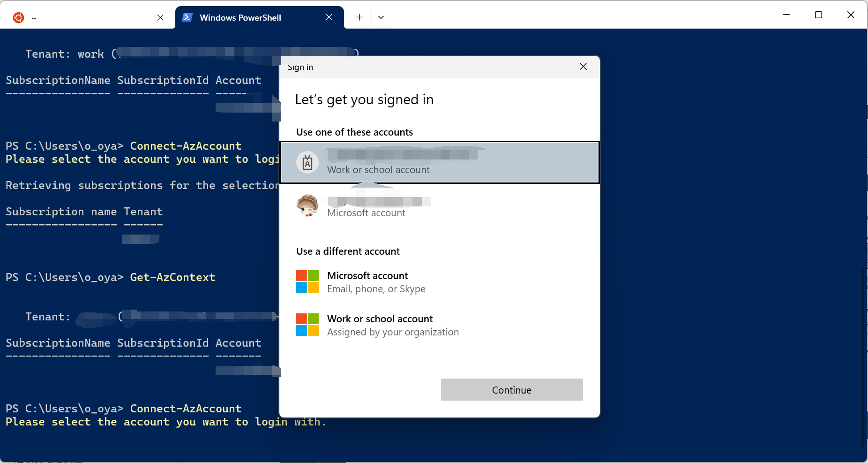Close the Windows Terminal window

pyautogui.click(x=851, y=15)
